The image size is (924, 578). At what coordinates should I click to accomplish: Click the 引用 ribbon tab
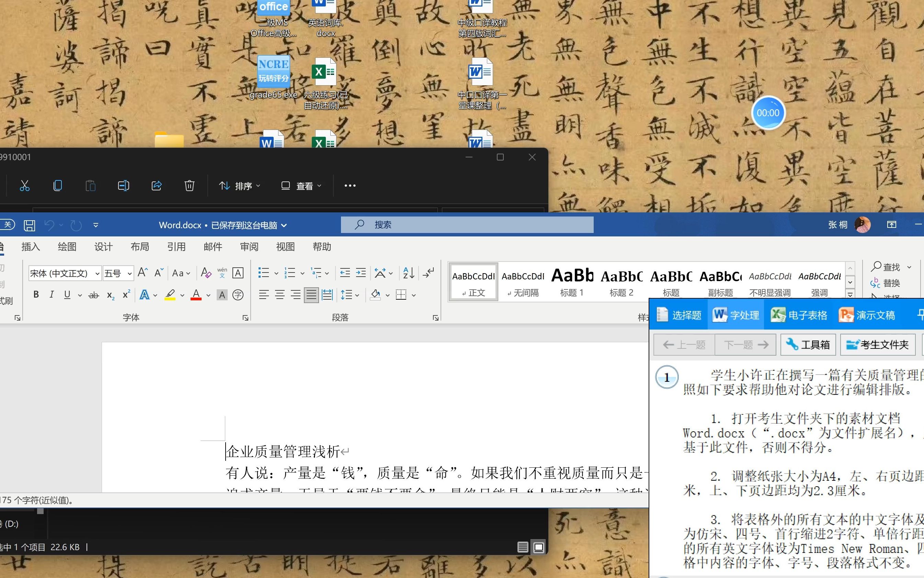tap(176, 246)
